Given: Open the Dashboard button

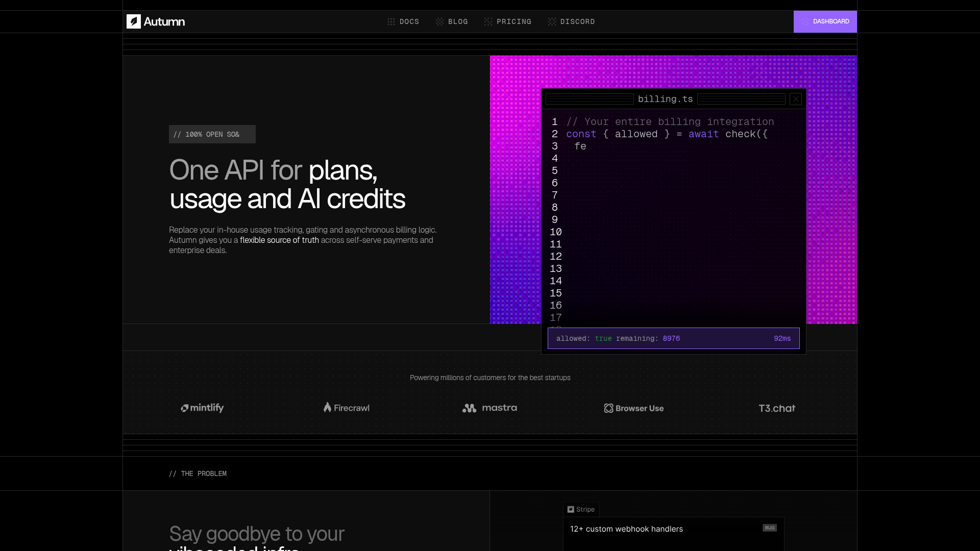Looking at the screenshot, I should (825, 21).
